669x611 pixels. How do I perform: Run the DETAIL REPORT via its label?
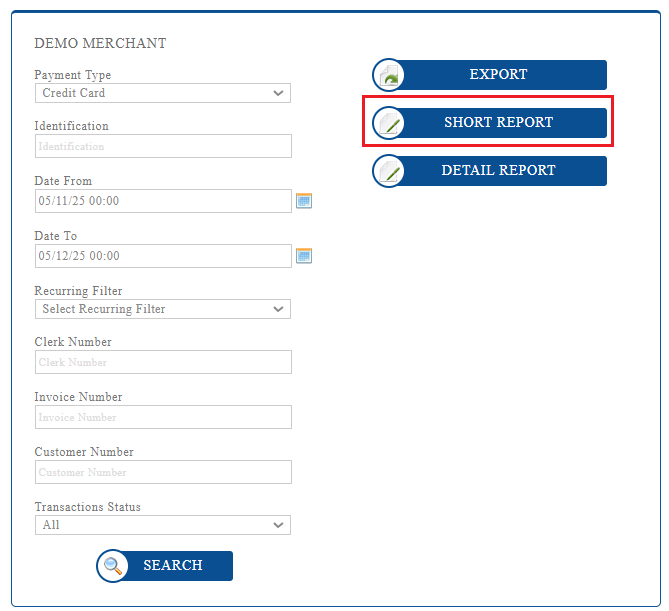pos(498,171)
